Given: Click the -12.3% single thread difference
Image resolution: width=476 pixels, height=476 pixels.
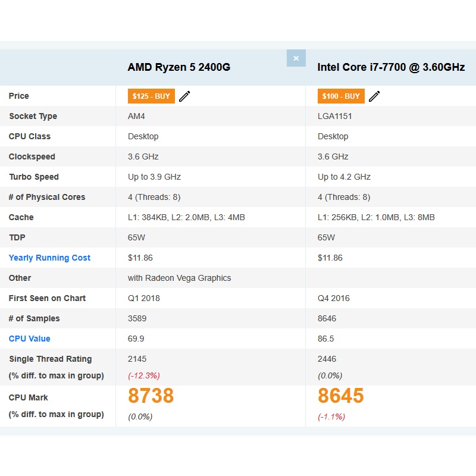Looking at the screenshot, I should [x=144, y=375].
